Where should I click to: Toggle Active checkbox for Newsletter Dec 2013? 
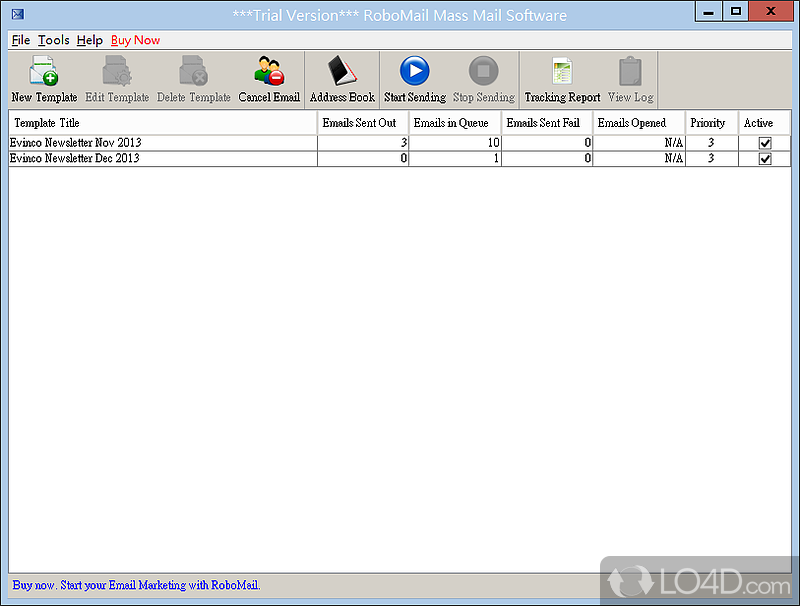click(765, 159)
